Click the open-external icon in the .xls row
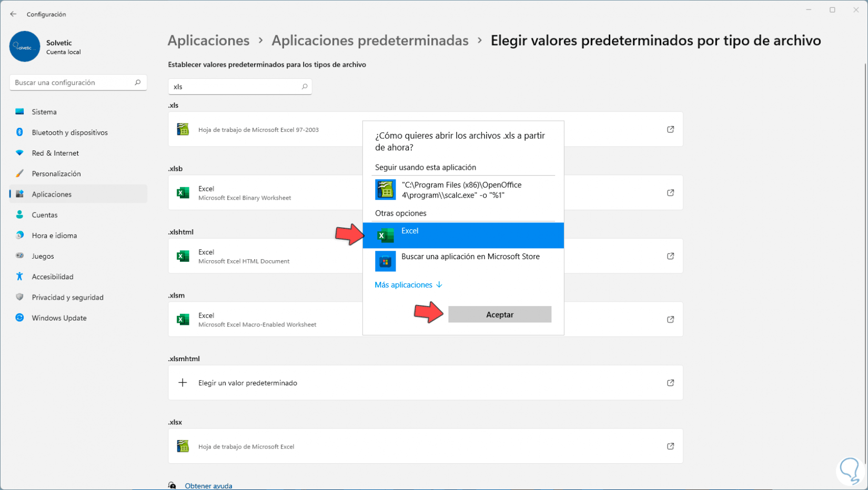The height and width of the screenshot is (490, 868). coord(670,129)
